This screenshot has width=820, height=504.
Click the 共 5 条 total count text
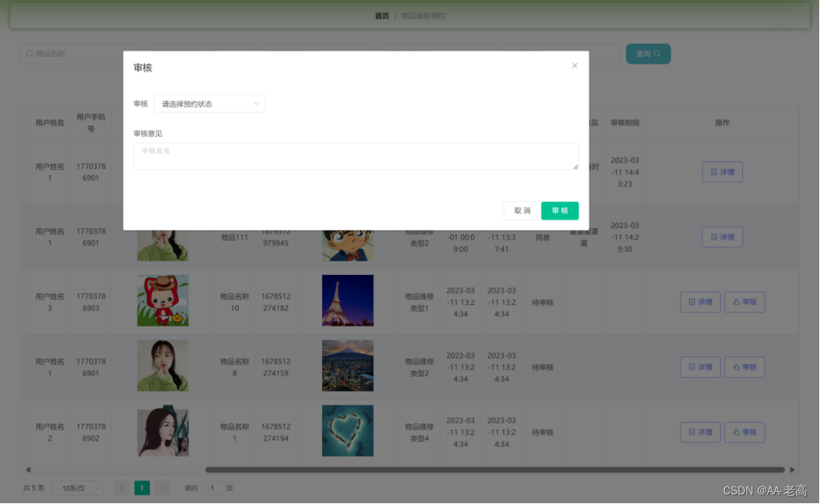(x=33, y=488)
